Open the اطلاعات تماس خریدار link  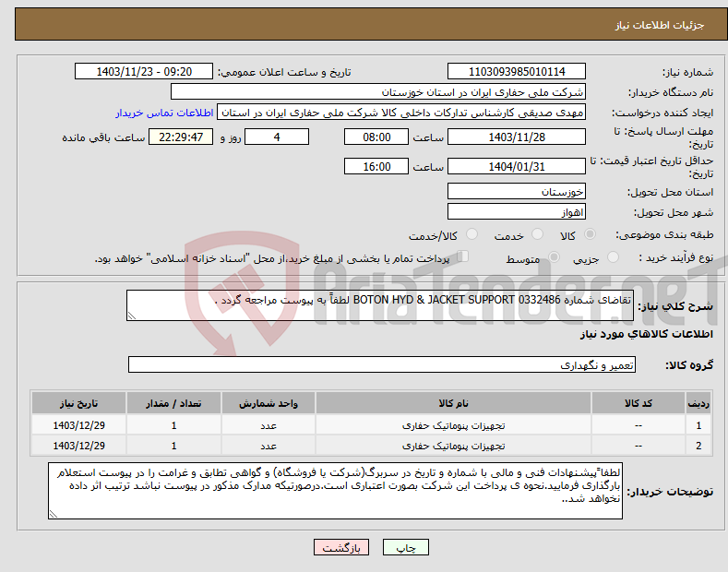tap(164, 113)
